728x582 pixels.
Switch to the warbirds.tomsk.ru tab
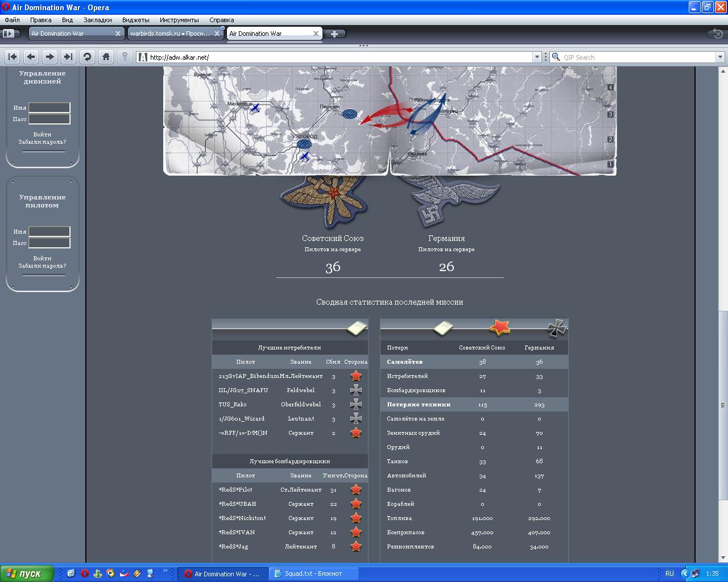coord(170,34)
